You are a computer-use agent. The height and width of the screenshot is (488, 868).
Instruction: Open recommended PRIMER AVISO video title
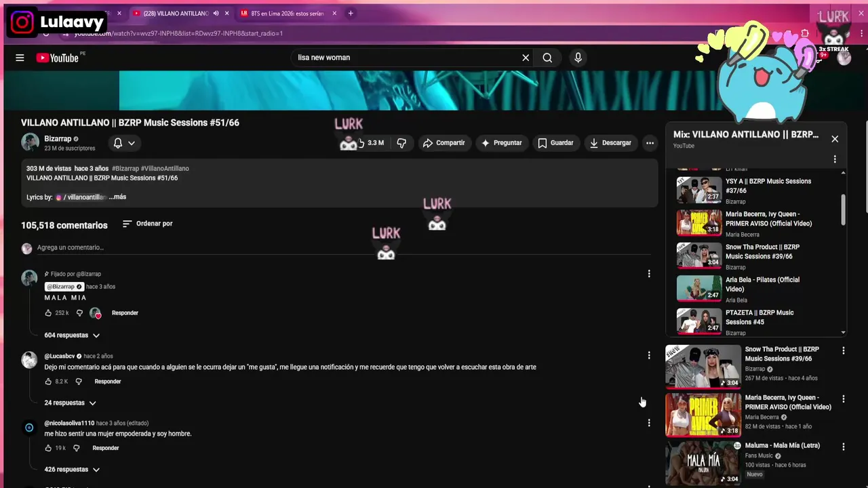click(788, 403)
